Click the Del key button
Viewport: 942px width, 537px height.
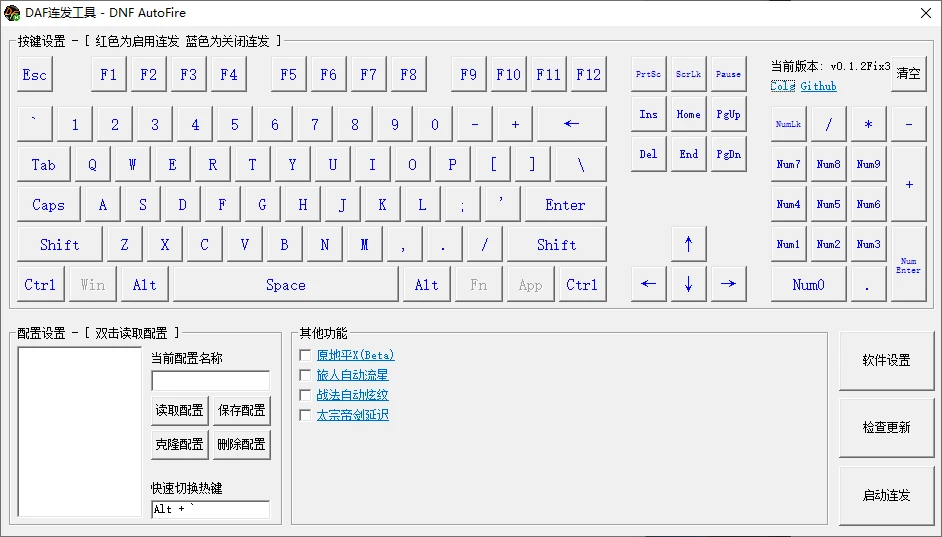(648, 154)
